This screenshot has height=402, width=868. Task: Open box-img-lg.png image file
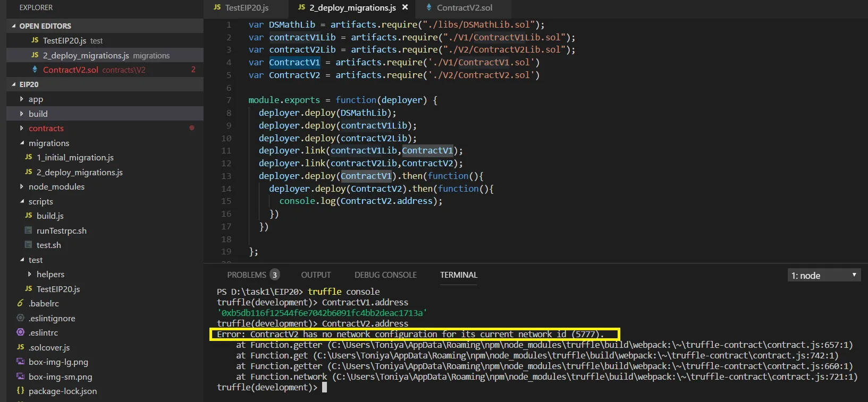tap(105, 362)
